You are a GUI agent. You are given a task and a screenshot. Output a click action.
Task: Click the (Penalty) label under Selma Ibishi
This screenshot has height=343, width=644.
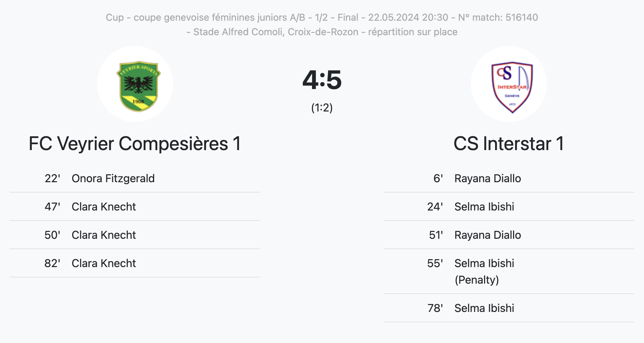tap(476, 280)
